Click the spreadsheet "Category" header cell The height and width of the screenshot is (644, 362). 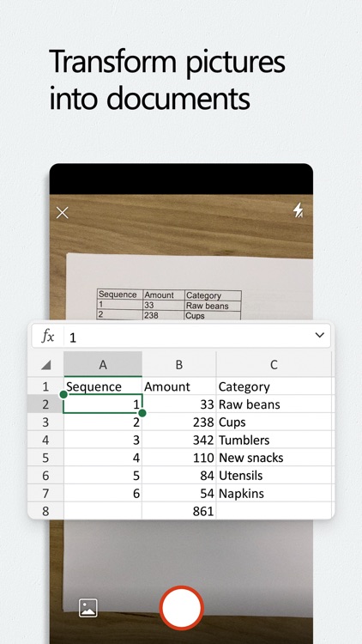(x=274, y=386)
